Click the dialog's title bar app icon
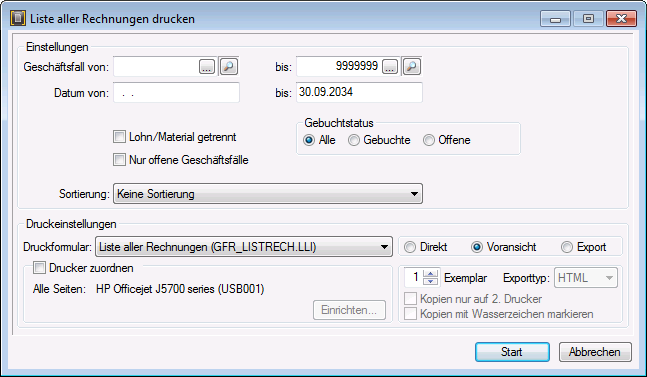The height and width of the screenshot is (377, 647). (x=18, y=19)
